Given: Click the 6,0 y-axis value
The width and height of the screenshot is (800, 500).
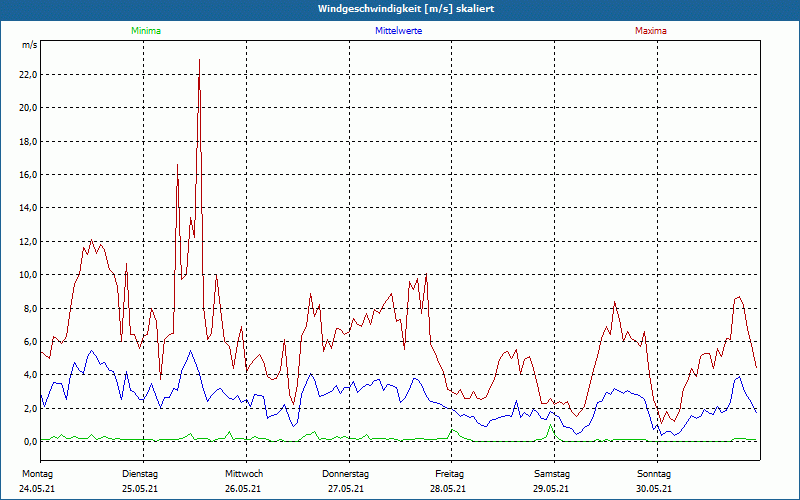Looking at the screenshot, I should point(31,341).
